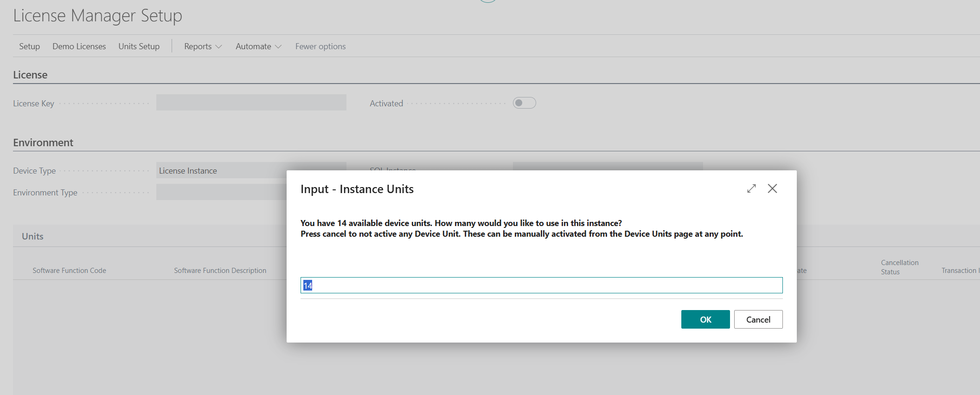Collapse the Environment section heading

click(x=43, y=142)
